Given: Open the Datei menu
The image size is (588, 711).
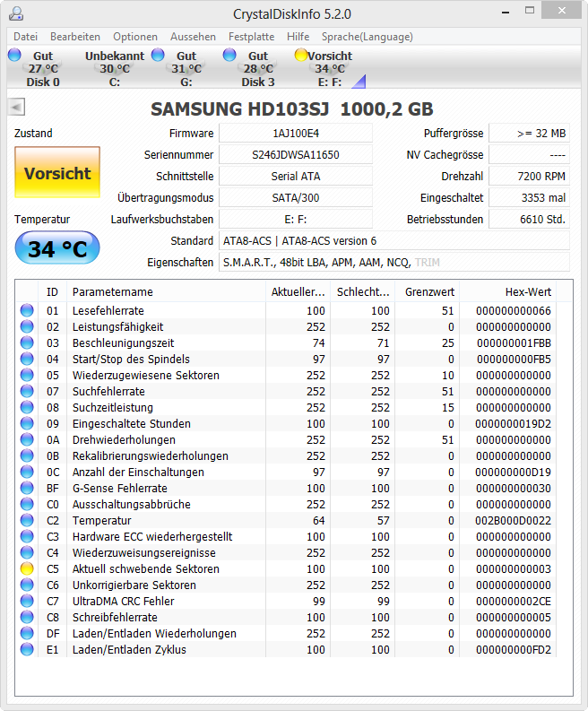Looking at the screenshot, I should [x=25, y=37].
